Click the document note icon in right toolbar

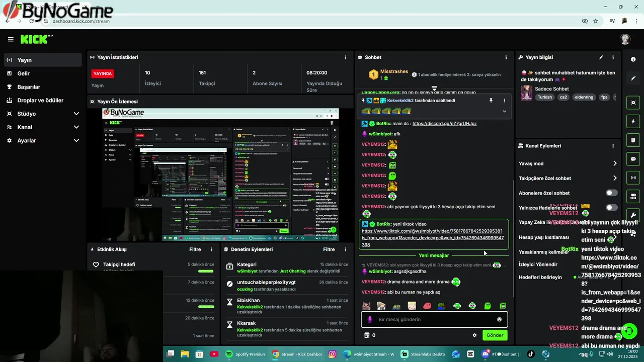coord(633,140)
